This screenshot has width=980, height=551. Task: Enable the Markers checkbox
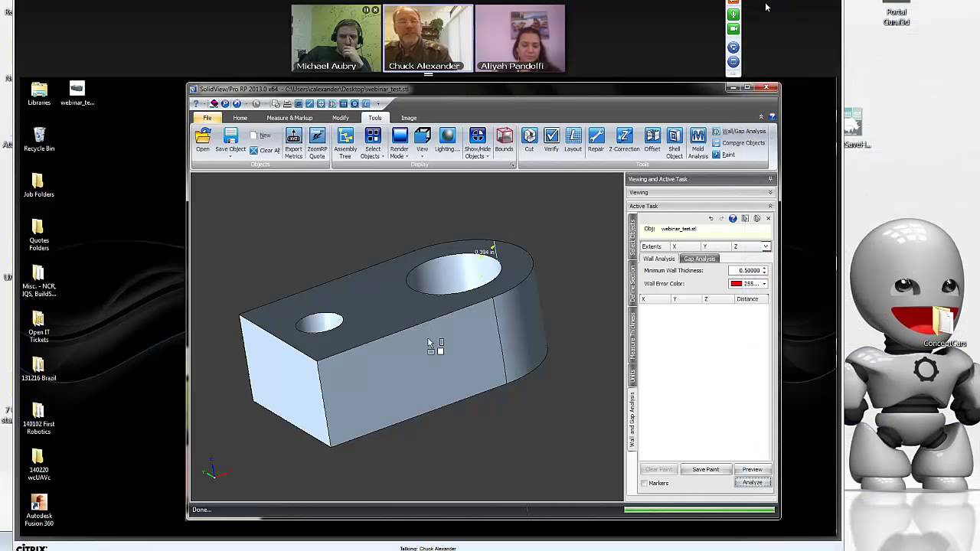(x=645, y=483)
